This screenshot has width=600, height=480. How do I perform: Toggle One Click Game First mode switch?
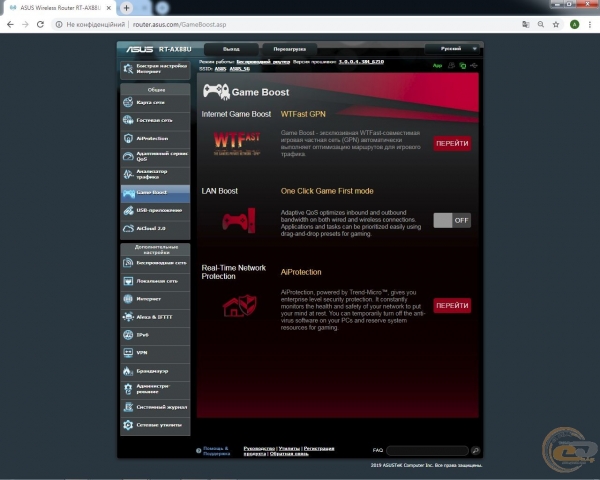coord(452,220)
